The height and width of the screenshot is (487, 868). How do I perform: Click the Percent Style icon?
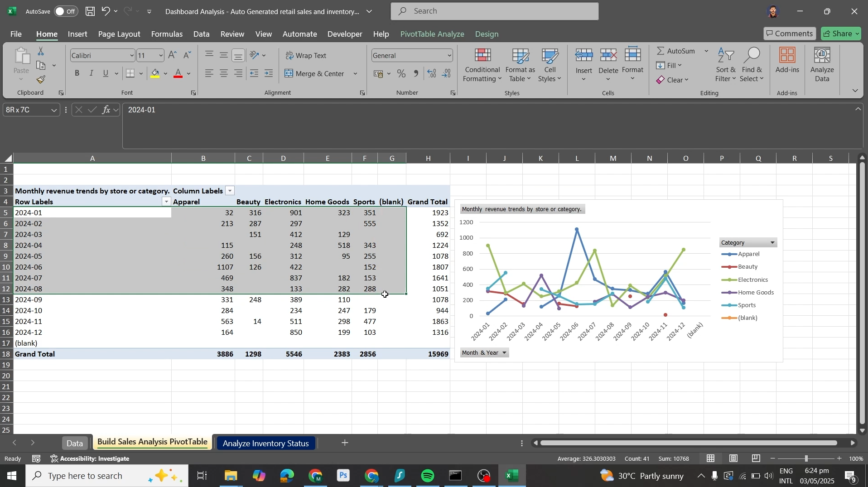point(401,74)
